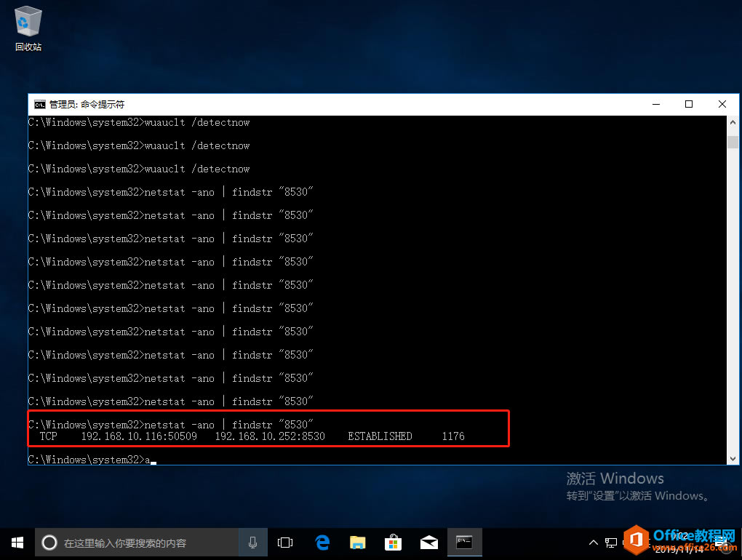Screen dimensions: 742x560
Task: Click the microphone icon in search box
Action: 252,543
